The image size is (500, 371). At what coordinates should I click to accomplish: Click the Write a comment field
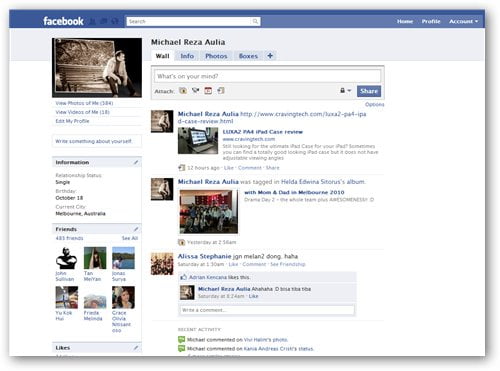[x=267, y=310]
